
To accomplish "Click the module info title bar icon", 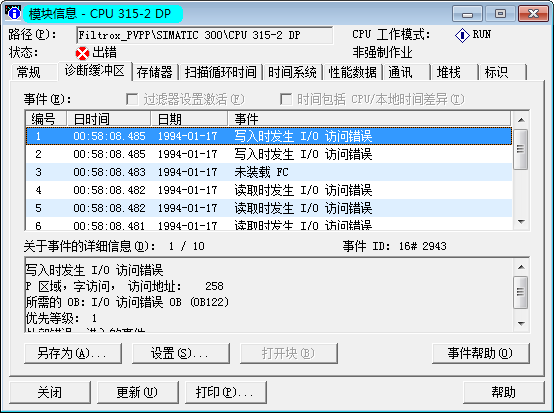I will tap(13, 13).
